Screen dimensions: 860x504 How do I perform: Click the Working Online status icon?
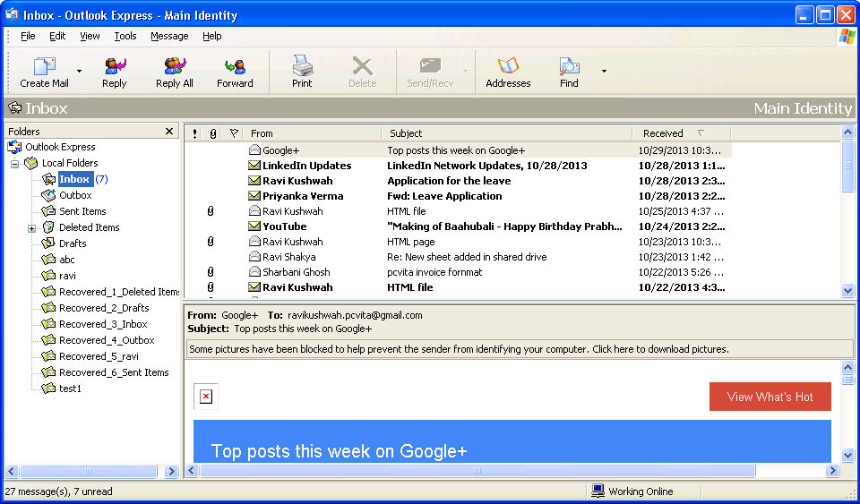tap(598, 491)
